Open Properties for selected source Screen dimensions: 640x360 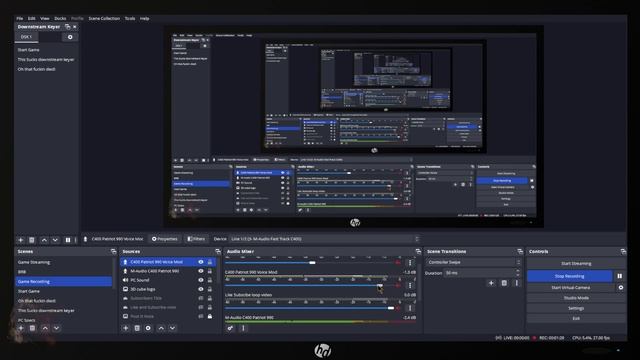pyautogui.click(x=164, y=239)
